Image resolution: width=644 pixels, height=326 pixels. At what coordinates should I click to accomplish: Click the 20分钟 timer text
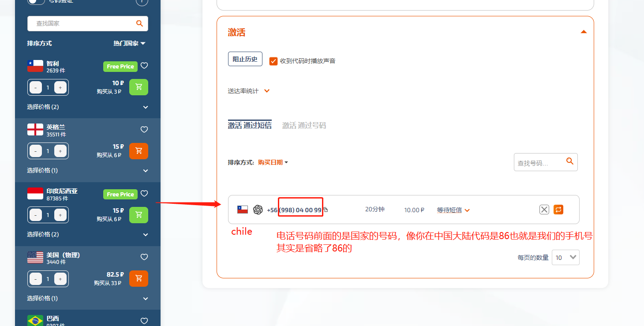click(375, 209)
